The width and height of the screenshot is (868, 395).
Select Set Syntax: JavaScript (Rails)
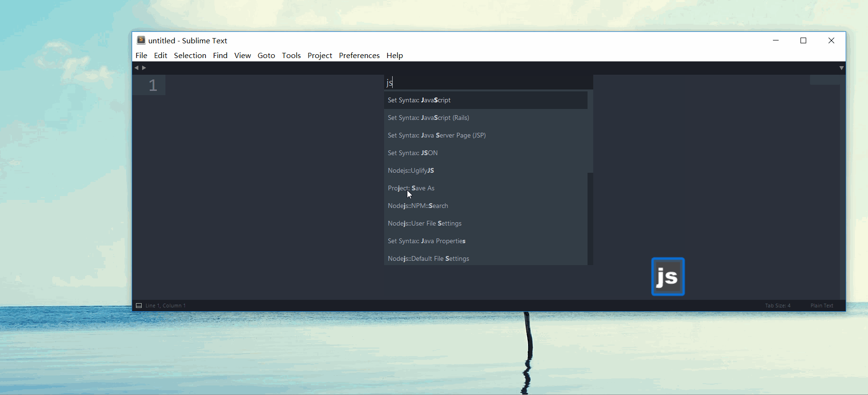(486, 118)
